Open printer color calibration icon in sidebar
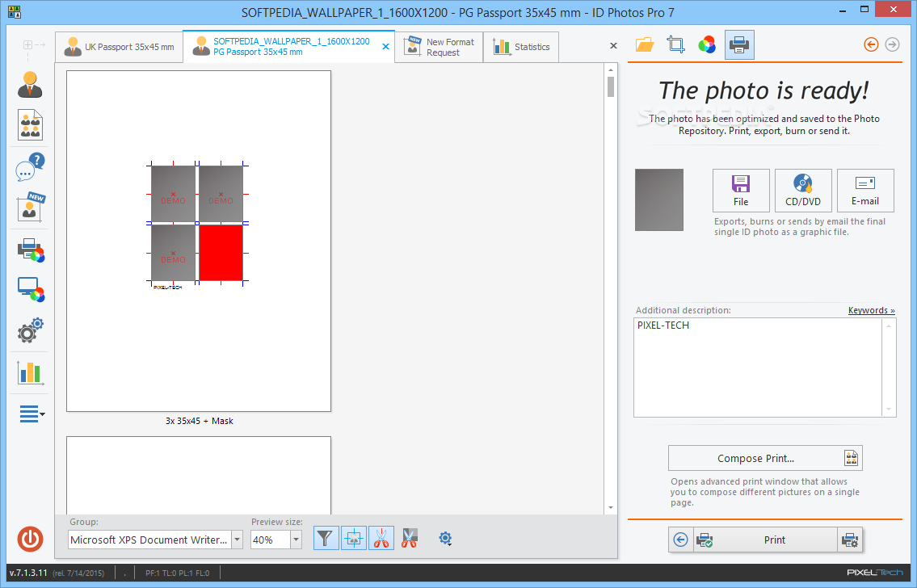Image resolution: width=917 pixels, height=588 pixels. (x=31, y=250)
